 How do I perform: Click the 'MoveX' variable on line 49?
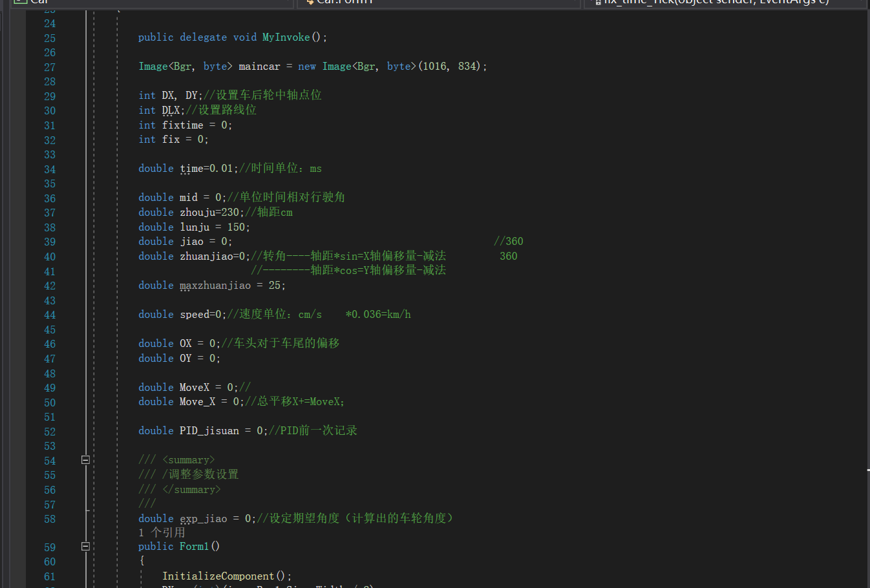pos(195,388)
